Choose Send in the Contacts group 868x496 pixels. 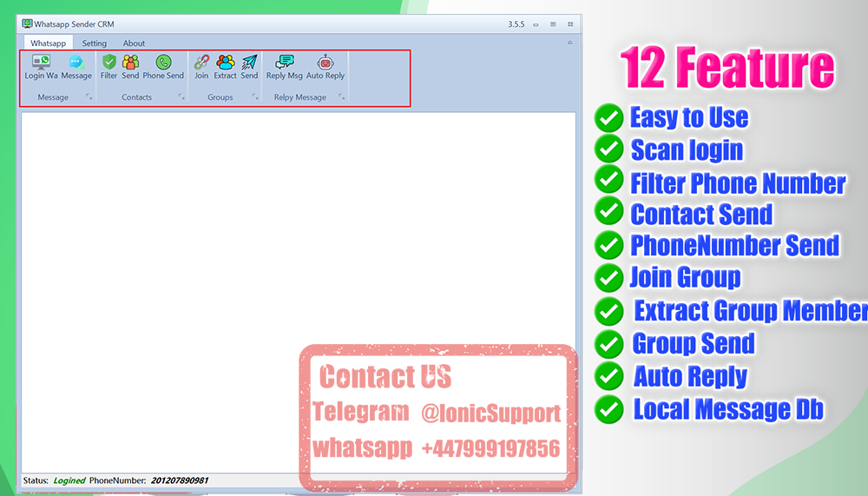tap(131, 67)
